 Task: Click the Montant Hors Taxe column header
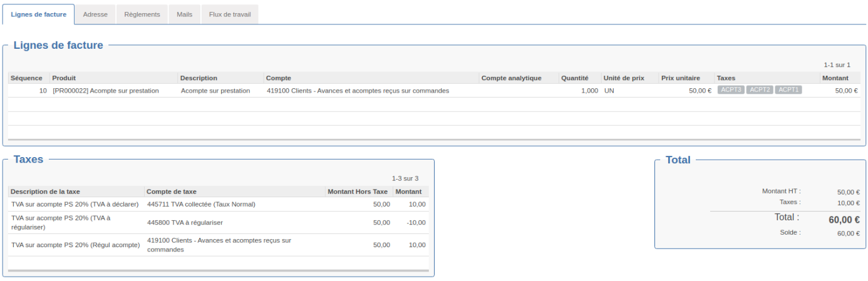pos(358,192)
